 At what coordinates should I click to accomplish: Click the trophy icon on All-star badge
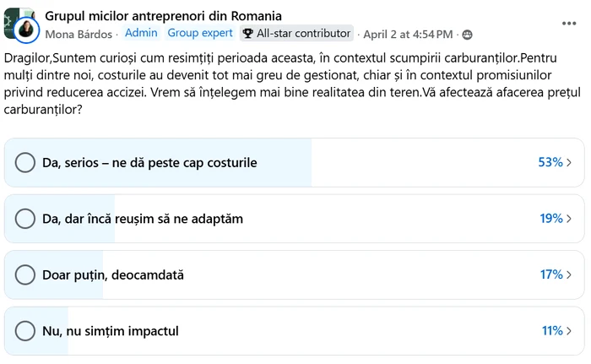pos(247,34)
